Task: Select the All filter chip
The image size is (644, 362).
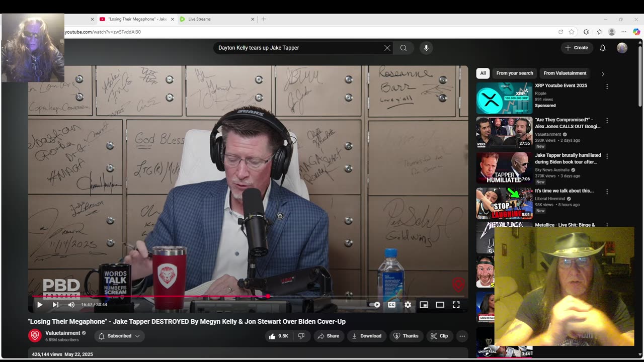Action: tap(483, 73)
